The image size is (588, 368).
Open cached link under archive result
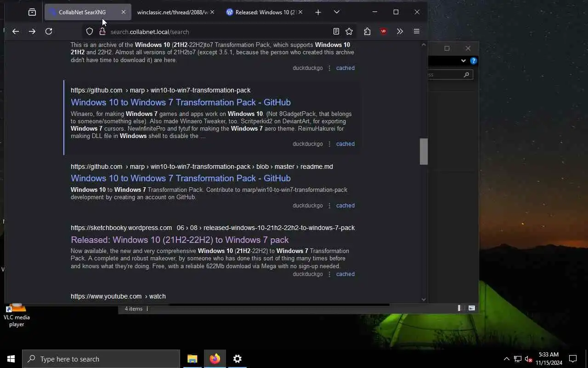pos(345,68)
